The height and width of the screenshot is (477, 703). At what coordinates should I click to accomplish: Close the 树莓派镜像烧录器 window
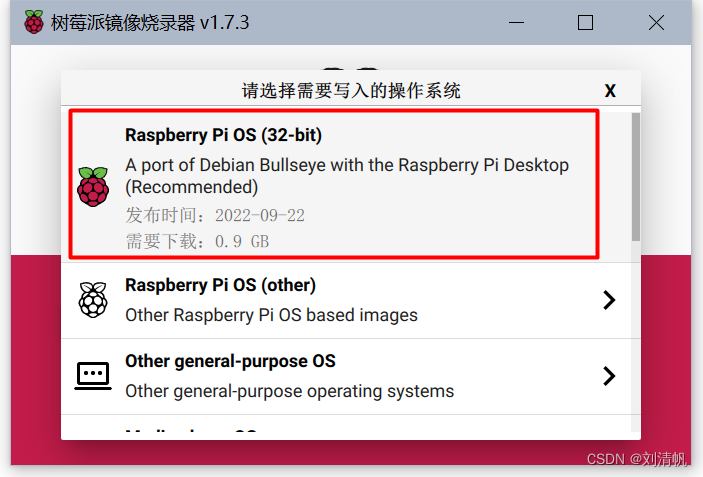(656, 22)
